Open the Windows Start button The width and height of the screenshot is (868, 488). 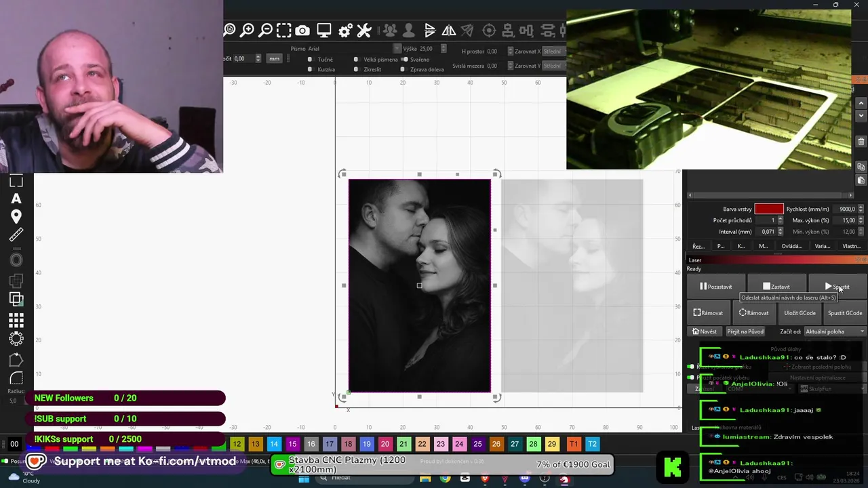coord(304,479)
